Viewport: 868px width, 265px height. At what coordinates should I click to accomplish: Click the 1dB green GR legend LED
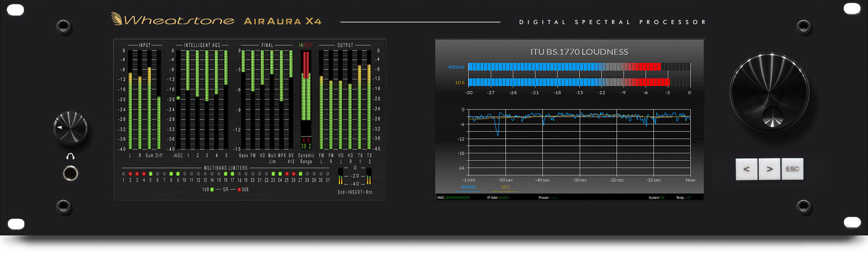(212, 189)
